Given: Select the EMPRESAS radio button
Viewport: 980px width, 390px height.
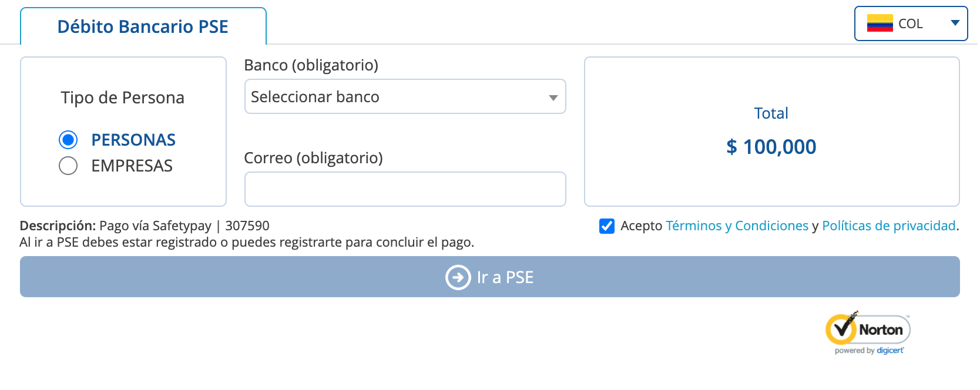Looking at the screenshot, I should 68,166.
